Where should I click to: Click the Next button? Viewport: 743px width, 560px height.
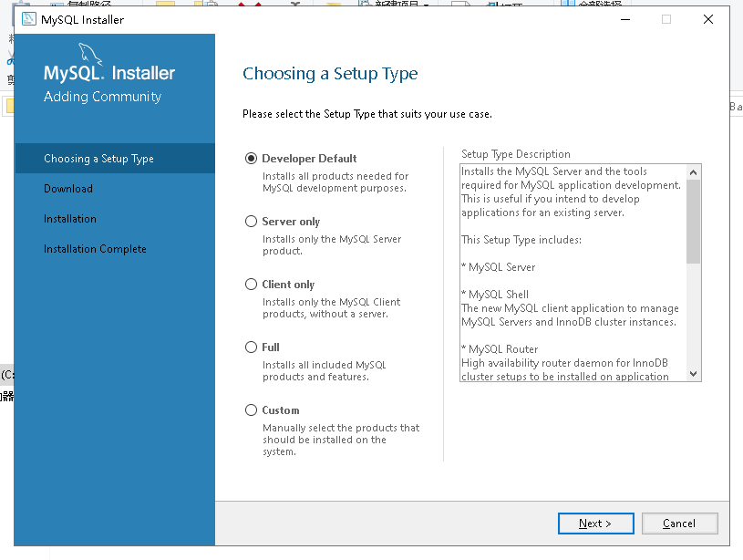pyautogui.click(x=595, y=524)
